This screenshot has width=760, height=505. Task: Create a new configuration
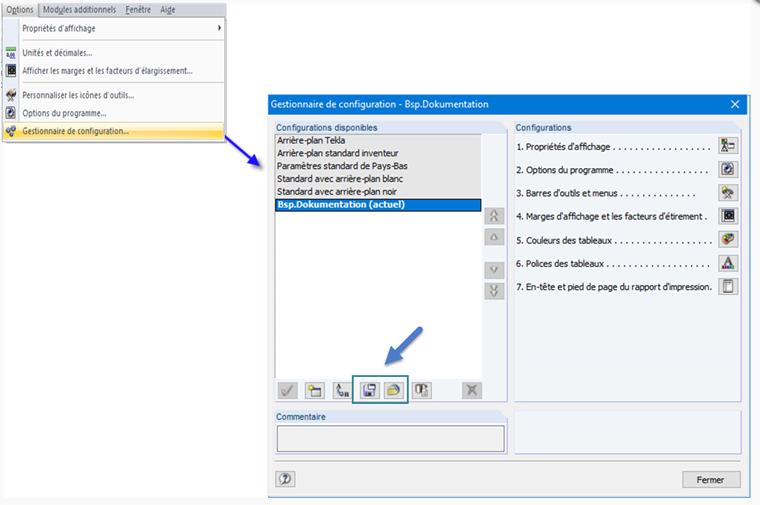pos(315,390)
